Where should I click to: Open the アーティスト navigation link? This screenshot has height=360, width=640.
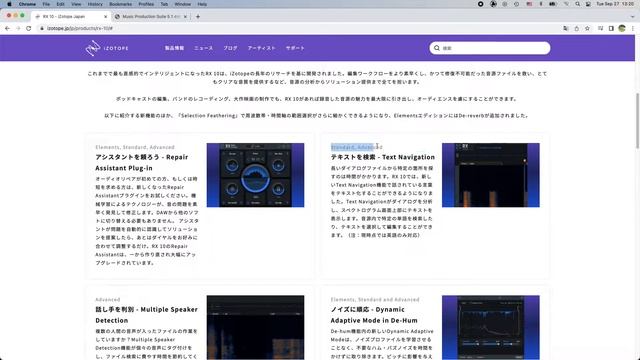click(262, 48)
